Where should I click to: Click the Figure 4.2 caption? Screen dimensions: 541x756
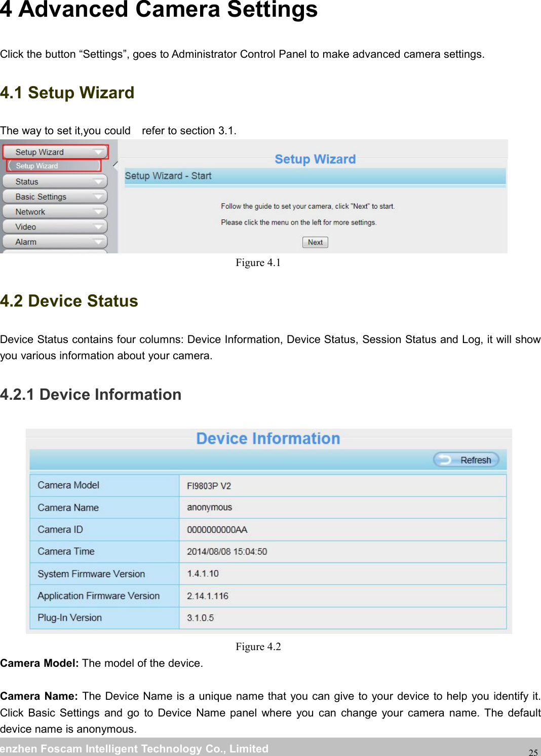pyautogui.click(x=258, y=647)
